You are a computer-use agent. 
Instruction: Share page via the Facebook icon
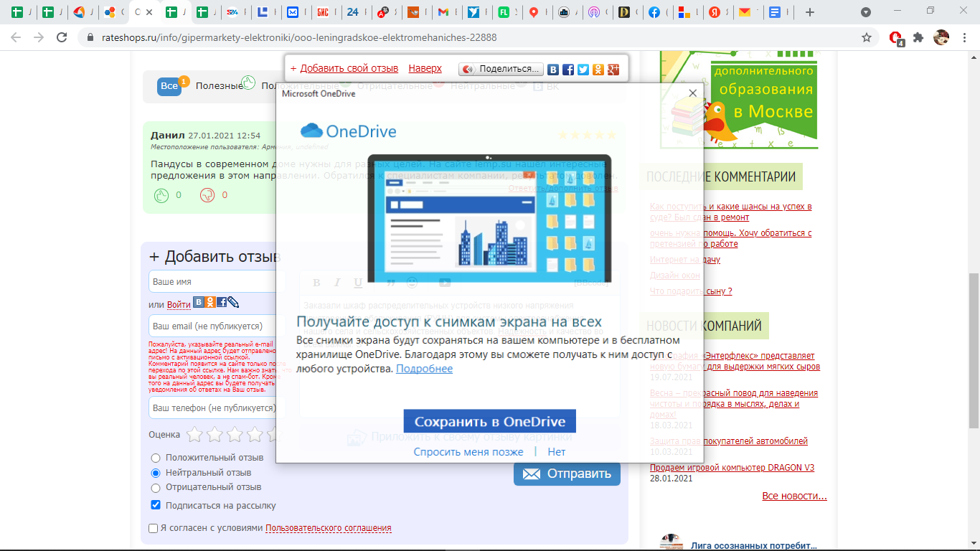tap(568, 70)
